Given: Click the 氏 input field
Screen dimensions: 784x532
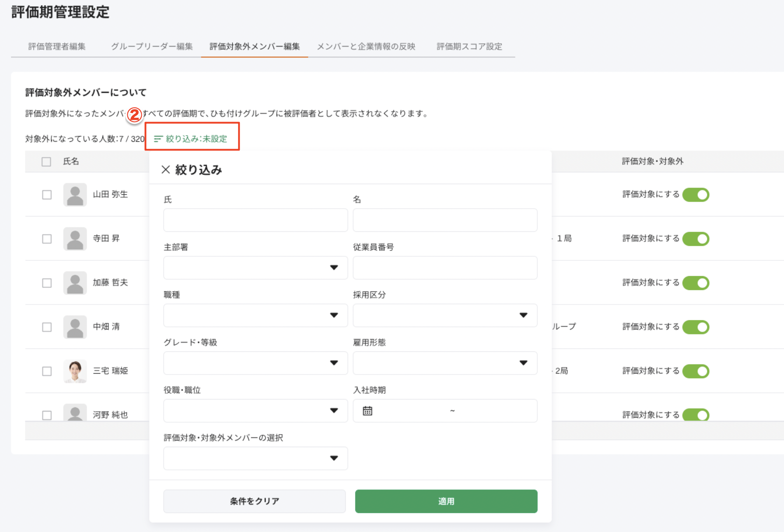Looking at the screenshot, I should [255, 220].
